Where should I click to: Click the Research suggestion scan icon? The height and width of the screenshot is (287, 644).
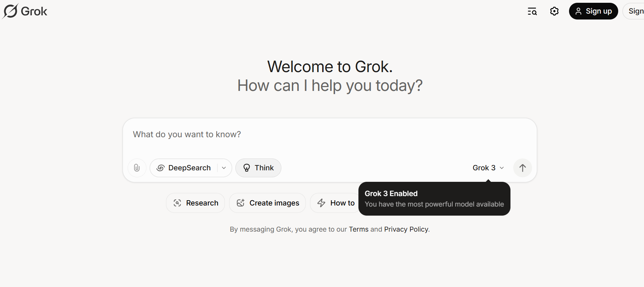177,203
